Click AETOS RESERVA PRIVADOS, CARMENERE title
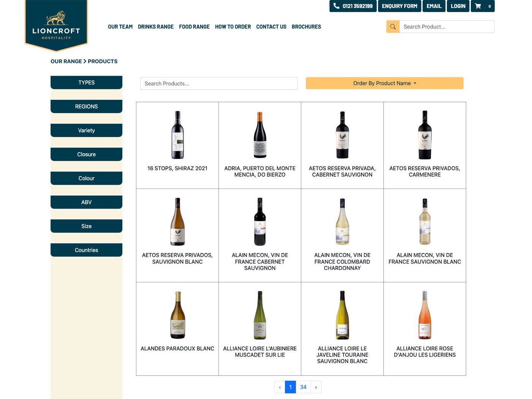This screenshot has width=532, height=399. [x=425, y=171]
